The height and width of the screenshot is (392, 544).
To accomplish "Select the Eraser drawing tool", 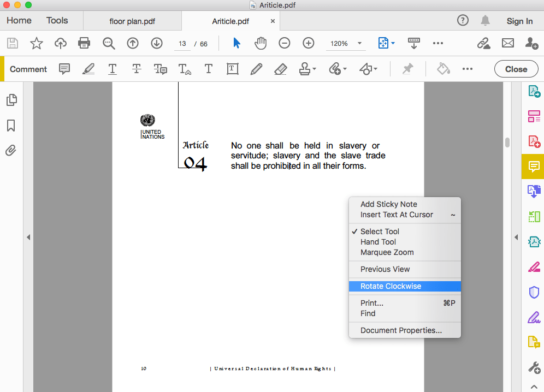I will click(280, 69).
